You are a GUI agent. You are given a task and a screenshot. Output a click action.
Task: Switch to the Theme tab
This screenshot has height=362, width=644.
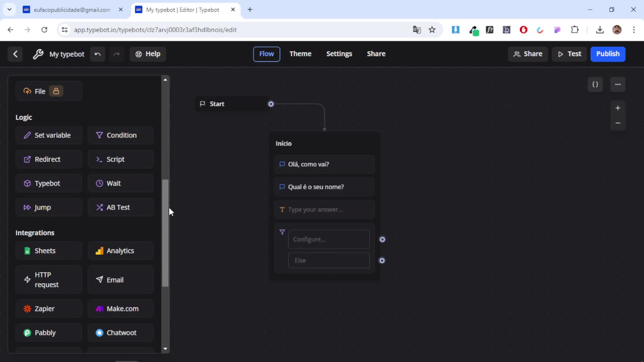(300, 54)
